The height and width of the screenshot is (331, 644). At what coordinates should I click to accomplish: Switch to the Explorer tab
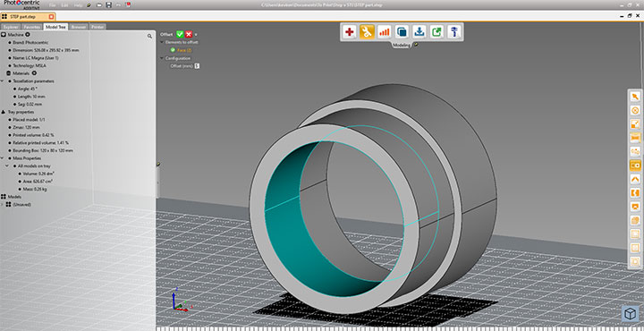(x=11, y=27)
